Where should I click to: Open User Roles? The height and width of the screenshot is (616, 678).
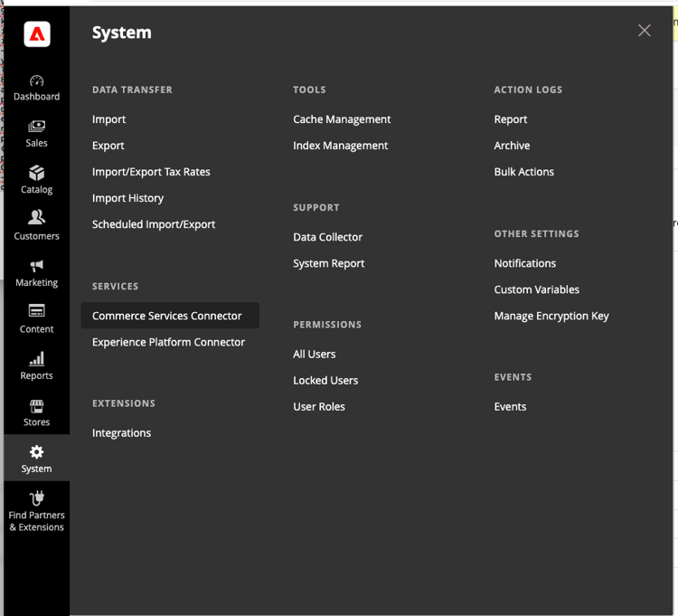319,407
